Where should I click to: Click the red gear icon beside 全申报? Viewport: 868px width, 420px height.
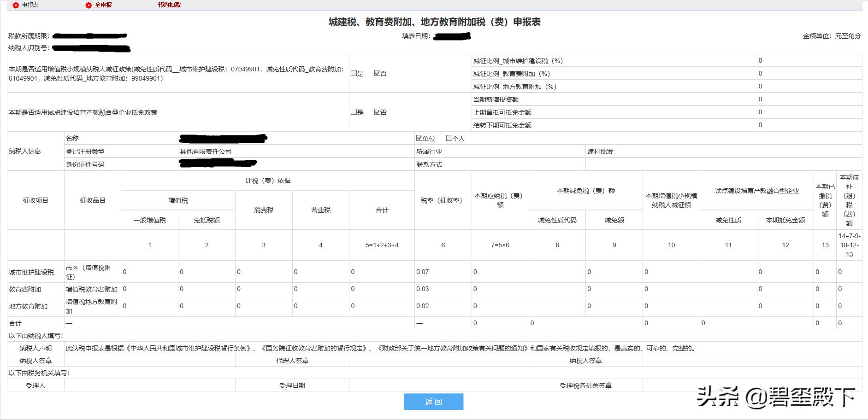tap(89, 6)
